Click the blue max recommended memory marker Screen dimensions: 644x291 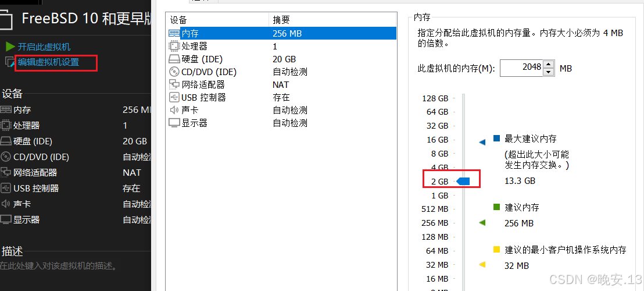(482, 142)
